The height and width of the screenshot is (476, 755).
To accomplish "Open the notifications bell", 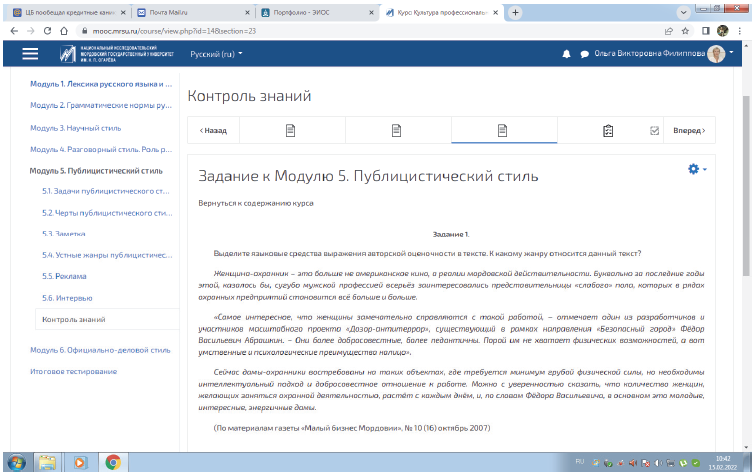I will [567, 54].
